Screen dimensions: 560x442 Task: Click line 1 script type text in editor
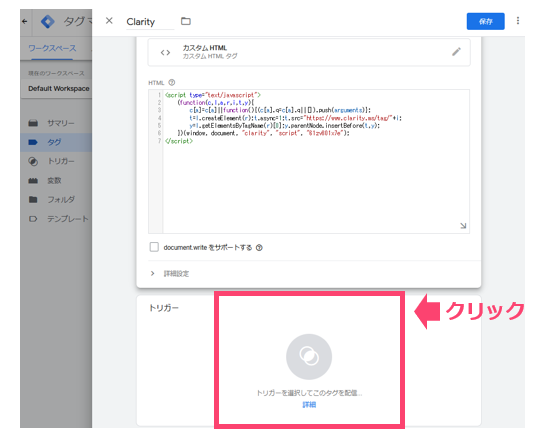(x=213, y=95)
